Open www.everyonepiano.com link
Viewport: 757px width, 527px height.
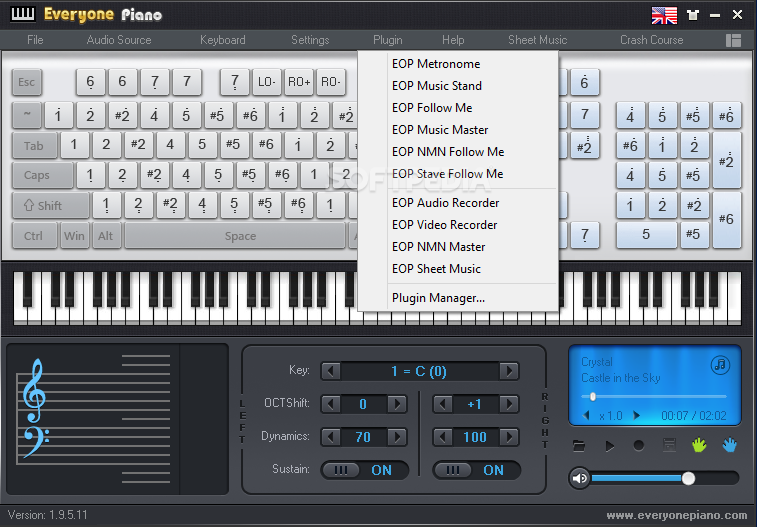(677, 515)
